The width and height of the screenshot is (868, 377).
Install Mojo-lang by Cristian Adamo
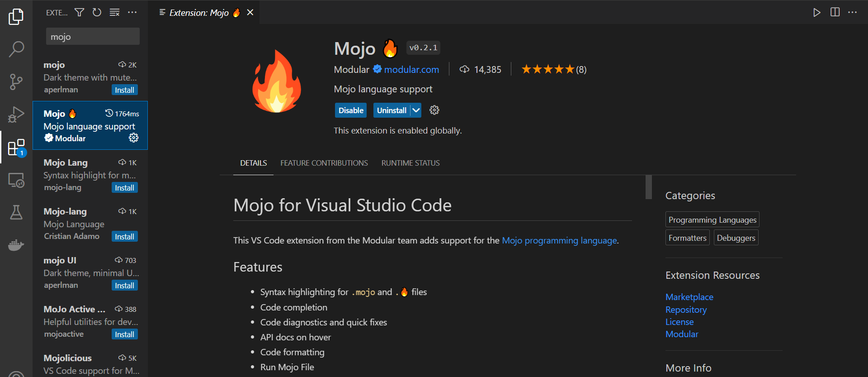[124, 237]
